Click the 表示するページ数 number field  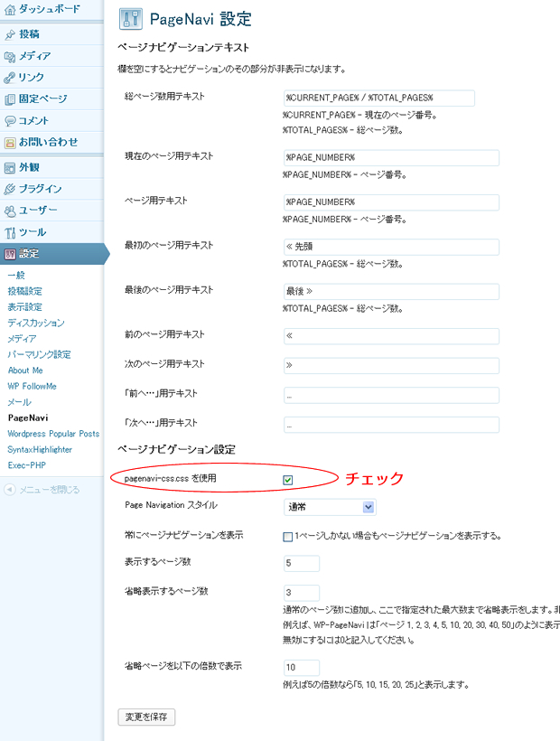(302, 563)
